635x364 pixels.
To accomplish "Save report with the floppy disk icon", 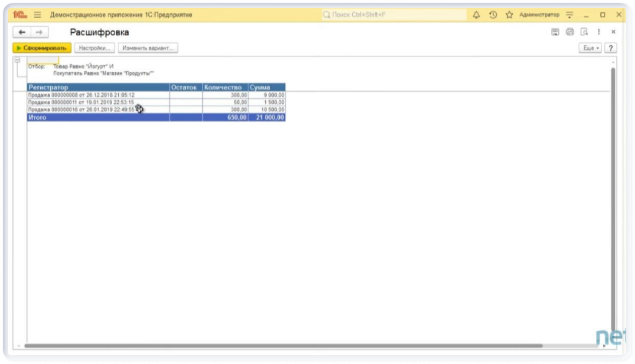I will point(555,32).
